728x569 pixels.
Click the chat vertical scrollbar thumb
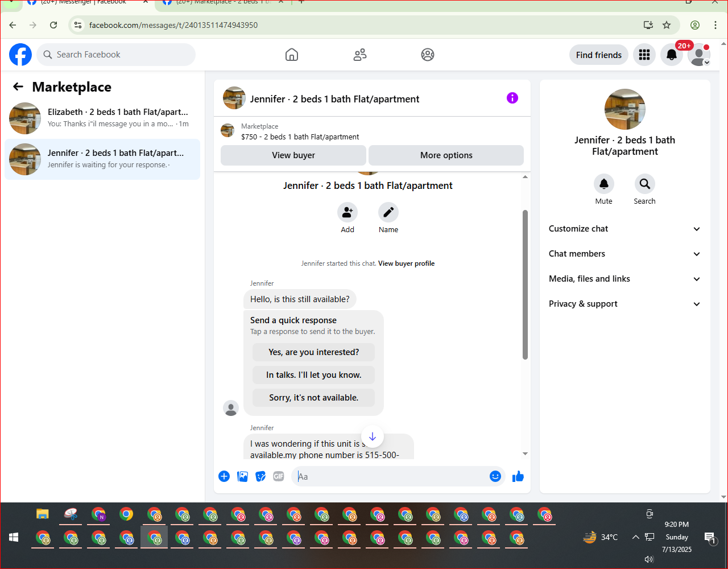click(x=525, y=284)
